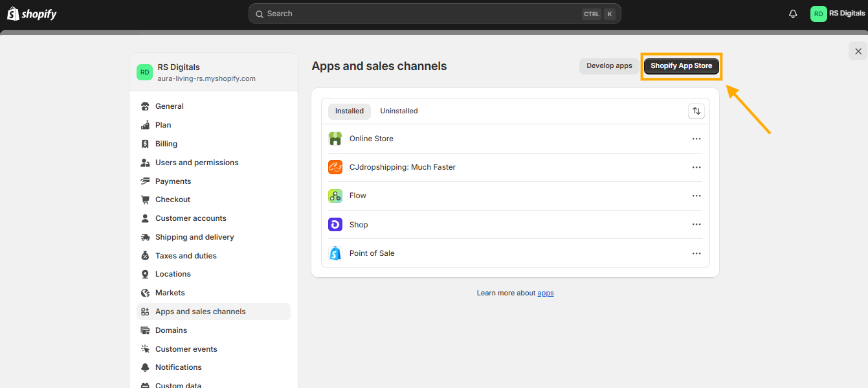The image size is (868, 388).
Task: Click the Customer events cursor icon
Action: pos(145,349)
